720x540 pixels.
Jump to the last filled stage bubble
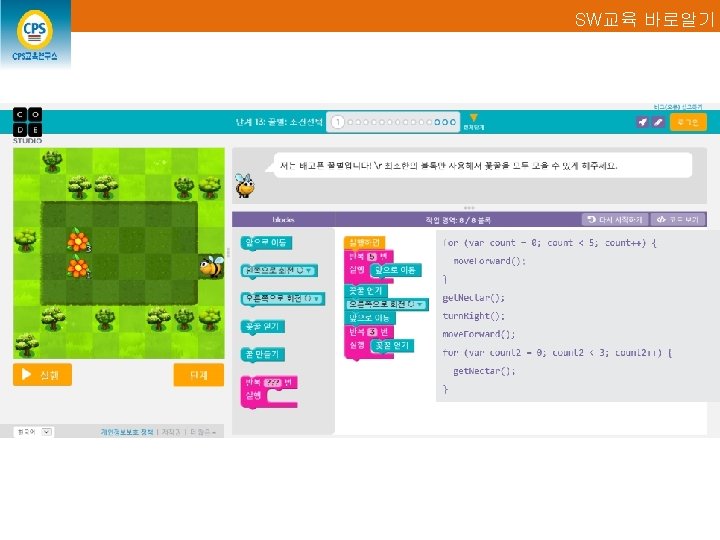[453, 122]
